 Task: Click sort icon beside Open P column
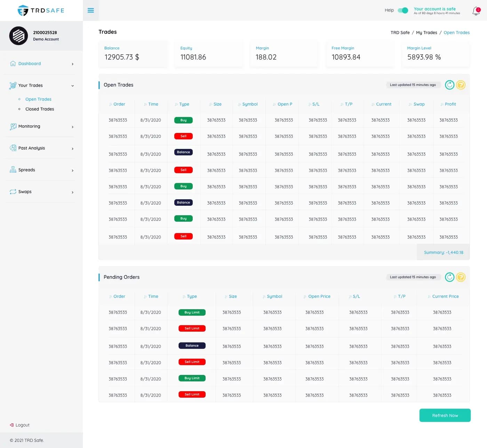tap(275, 104)
